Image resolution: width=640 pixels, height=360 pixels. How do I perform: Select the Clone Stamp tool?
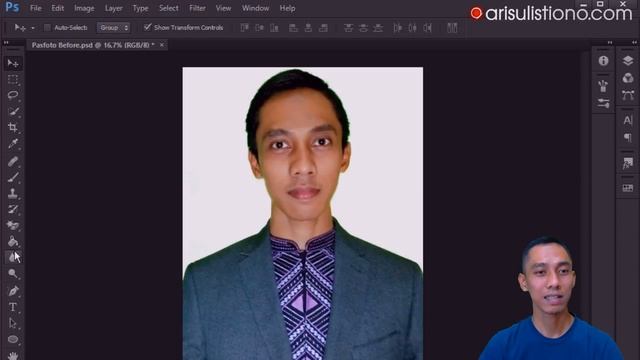click(x=13, y=193)
